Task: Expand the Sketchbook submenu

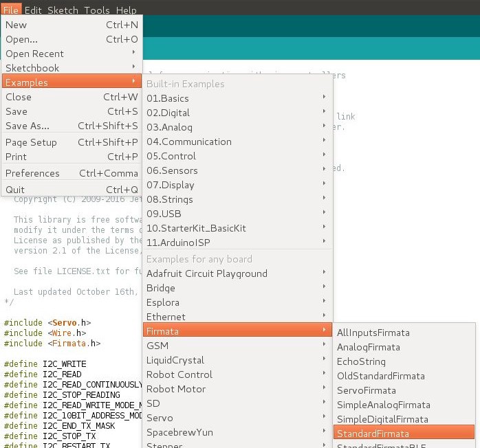Action: pos(72,68)
